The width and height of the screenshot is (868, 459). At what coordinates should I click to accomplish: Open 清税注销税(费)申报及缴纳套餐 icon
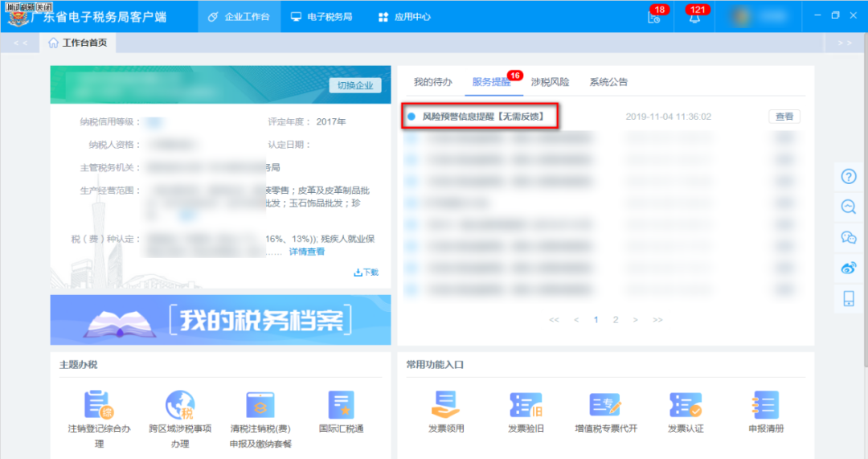tap(260, 404)
